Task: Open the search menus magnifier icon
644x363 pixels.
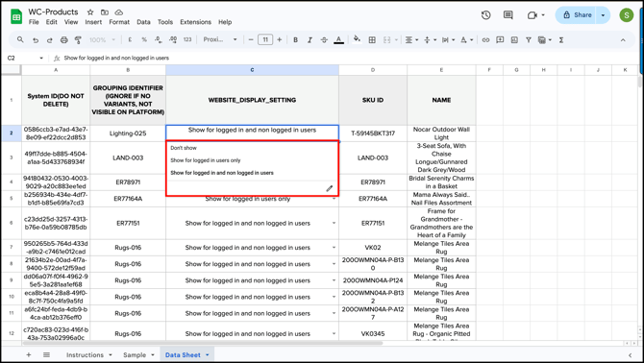Action: 20,39
